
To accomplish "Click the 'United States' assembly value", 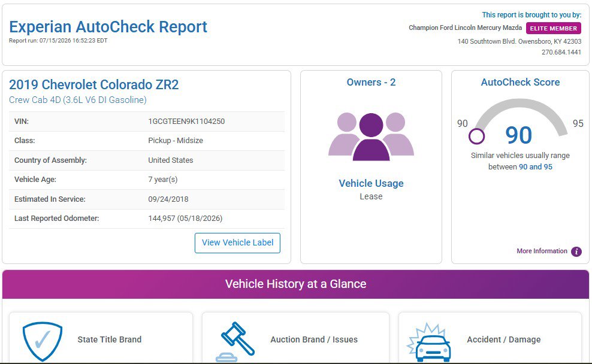I will coord(171,160).
